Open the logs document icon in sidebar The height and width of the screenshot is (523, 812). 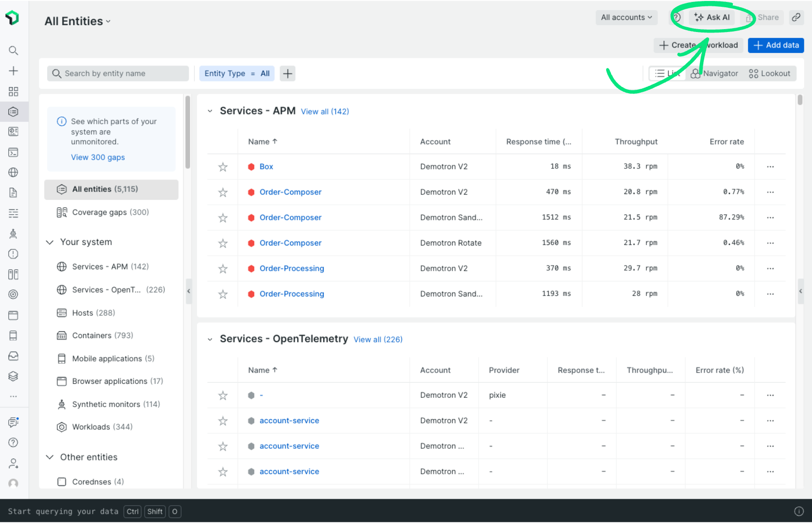(13, 192)
